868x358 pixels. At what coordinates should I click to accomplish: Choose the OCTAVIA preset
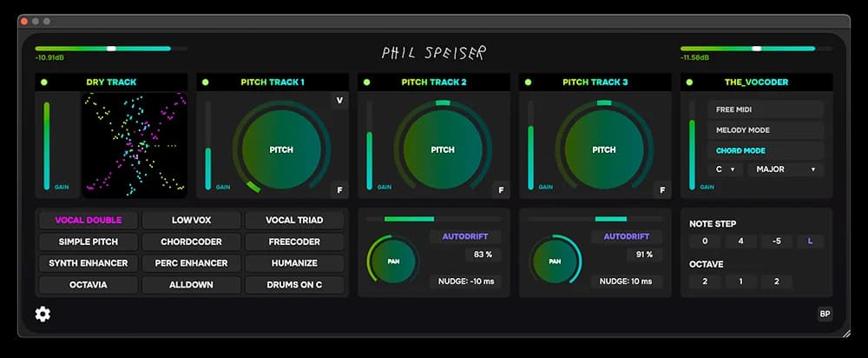click(89, 285)
